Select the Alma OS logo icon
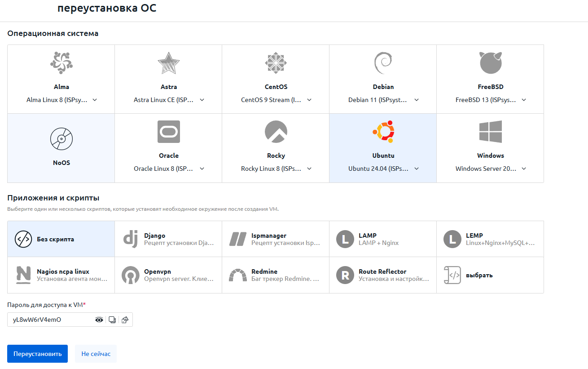This screenshot has width=588, height=369. click(61, 62)
